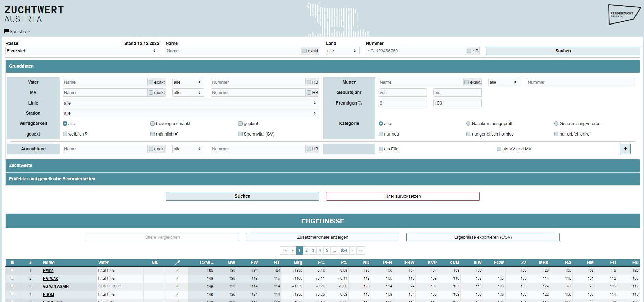The height and width of the screenshot is (302, 644).
Task: Click the Geburtsjahr 'von' input field
Action: (x=402, y=93)
